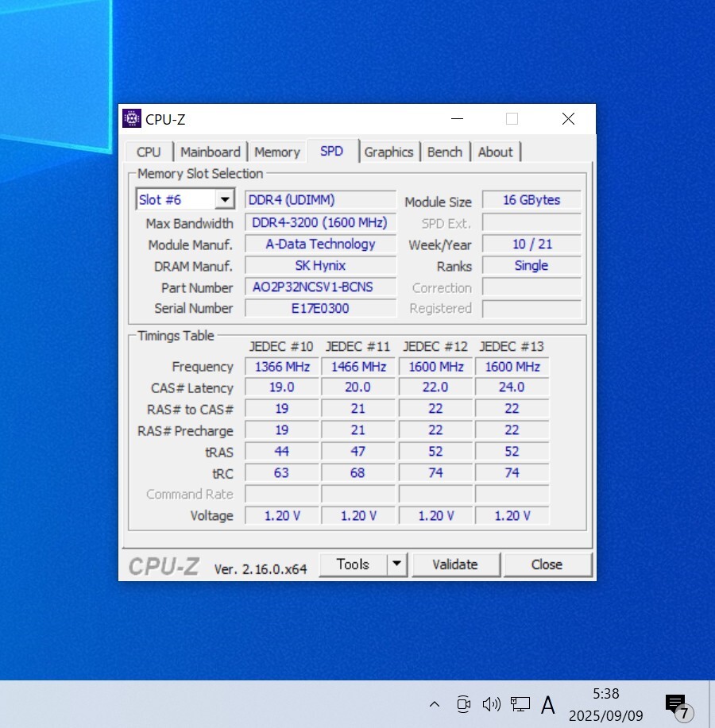This screenshot has width=715, height=728.
Task: Click the JEDEC #13 frequency 1600 MHz
Action: [x=512, y=366]
